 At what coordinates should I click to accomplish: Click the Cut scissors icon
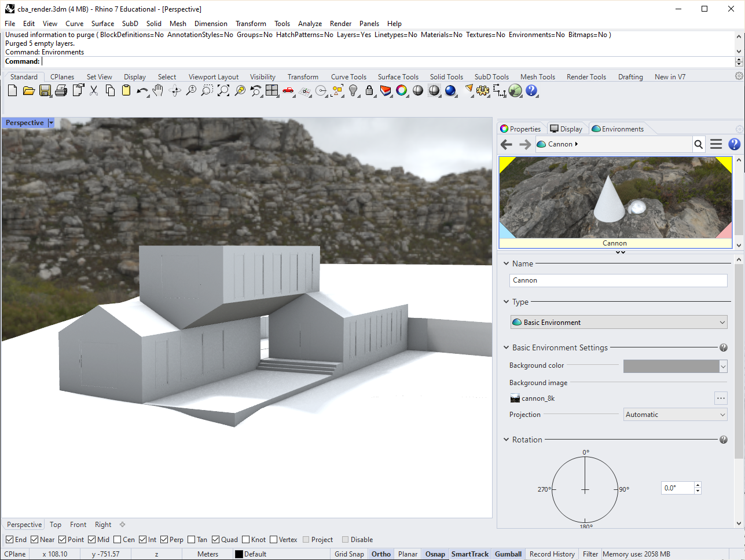[94, 90]
